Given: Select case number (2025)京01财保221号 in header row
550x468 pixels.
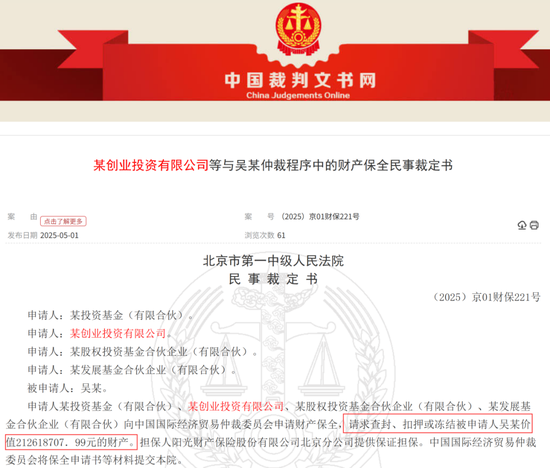Looking at the screenshot, I should click(319, 216).
